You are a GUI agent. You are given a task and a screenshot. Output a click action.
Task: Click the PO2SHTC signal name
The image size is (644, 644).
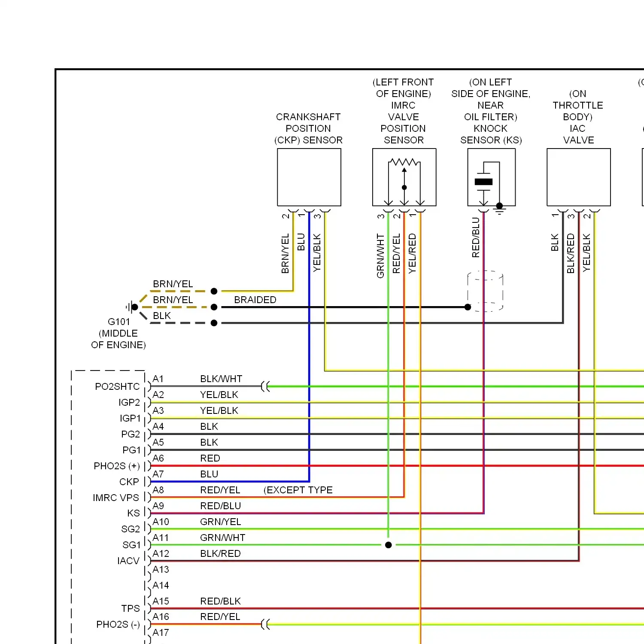tap(117, 386)
